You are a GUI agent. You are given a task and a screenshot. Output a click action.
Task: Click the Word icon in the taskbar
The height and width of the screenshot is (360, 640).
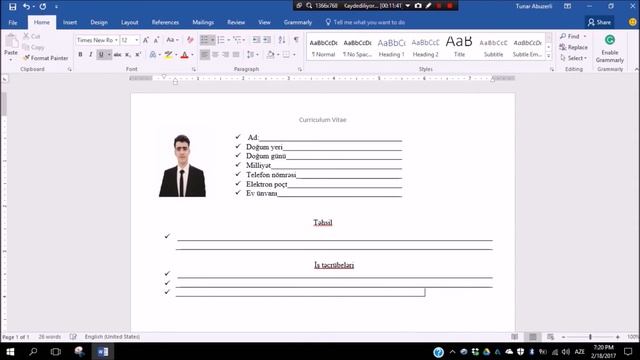pyautogui.click(x=102, y=351)
